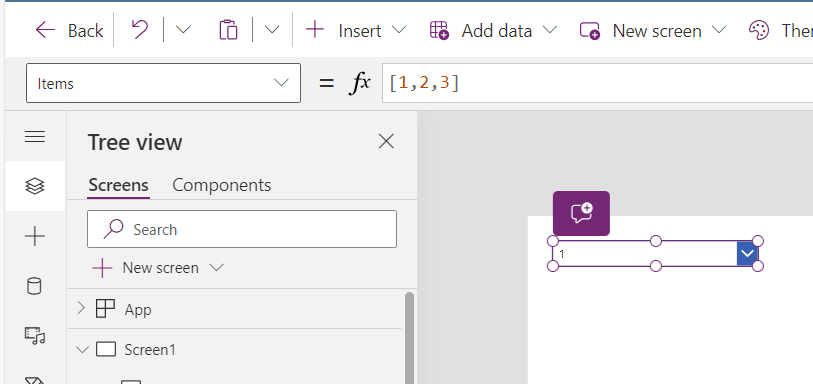Toggle the hamburger navigation menu

coord(35,137)
